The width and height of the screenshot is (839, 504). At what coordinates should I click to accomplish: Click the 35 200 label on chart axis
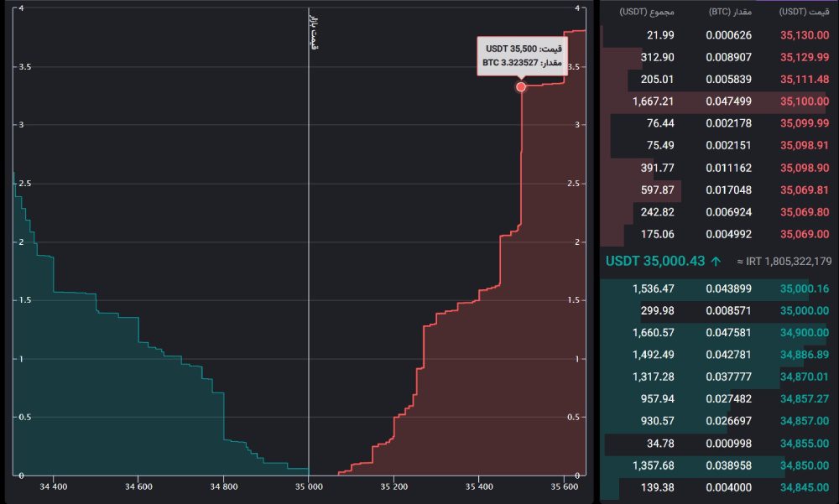click(x=393, y=486)
